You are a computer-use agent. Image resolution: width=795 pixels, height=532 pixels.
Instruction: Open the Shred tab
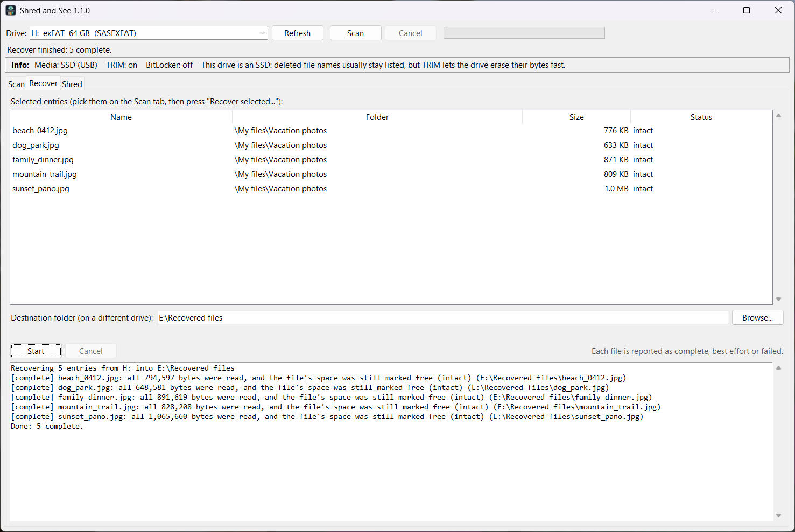pos(72,84)
